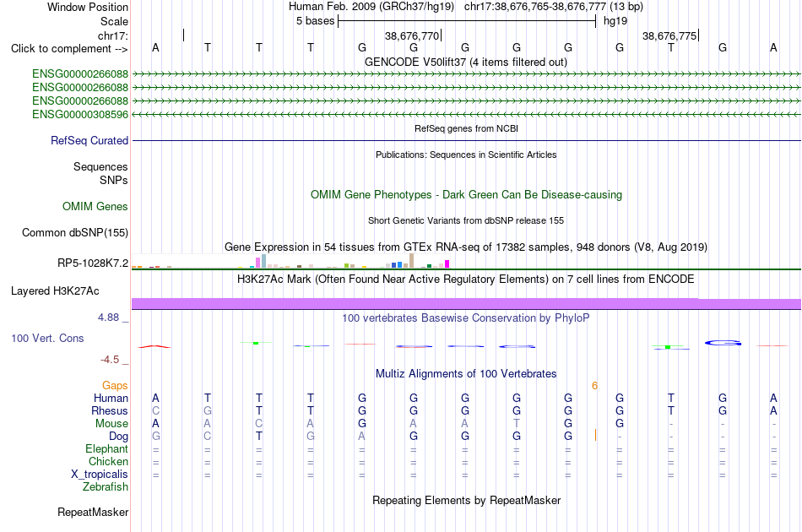
Task: Open the 'RefSeq genes from NCBI' track title
Action: 466,128
